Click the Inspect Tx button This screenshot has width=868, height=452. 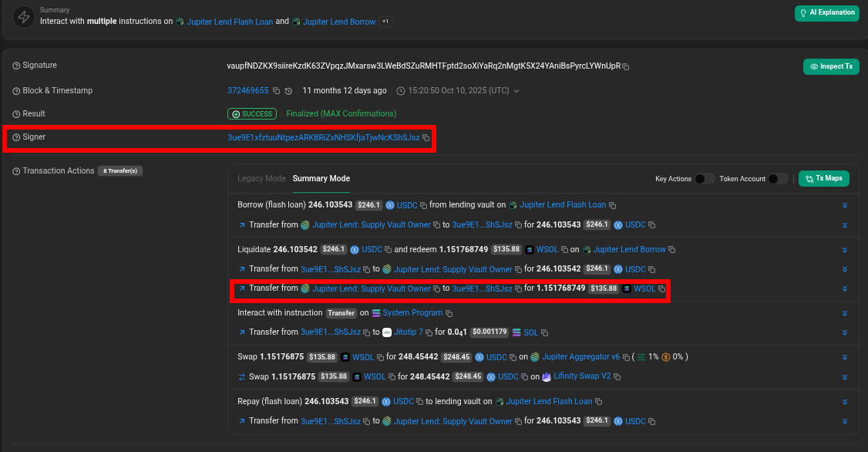(831, 66)
